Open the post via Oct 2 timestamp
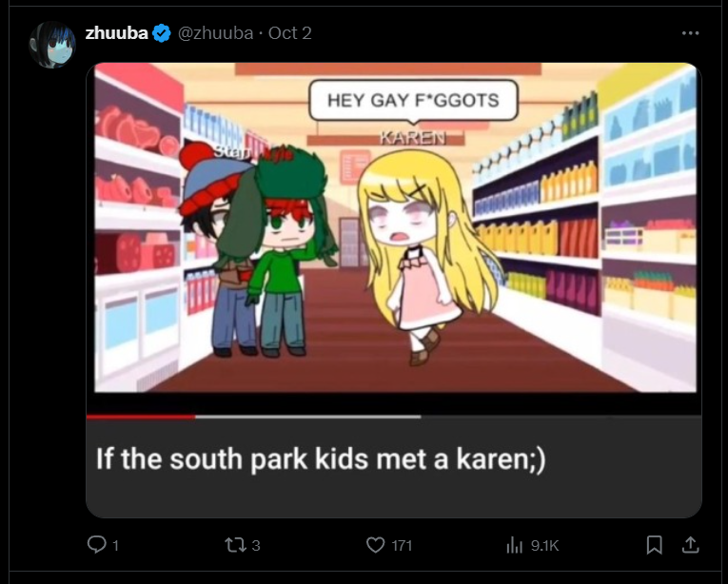728x584 pixels. [289, 33]
